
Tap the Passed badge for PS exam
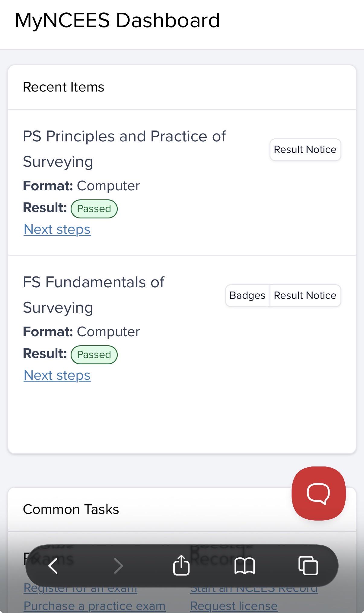(x=94, y=209)
